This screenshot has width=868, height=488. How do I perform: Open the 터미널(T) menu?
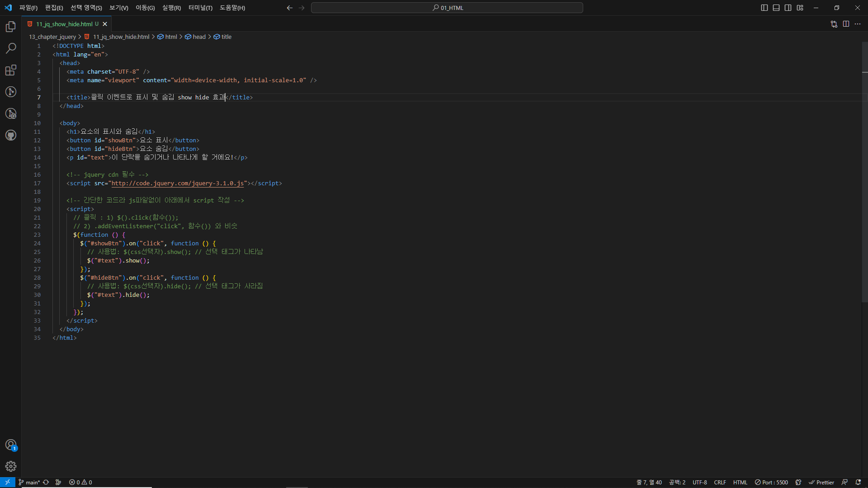(200, 8)
